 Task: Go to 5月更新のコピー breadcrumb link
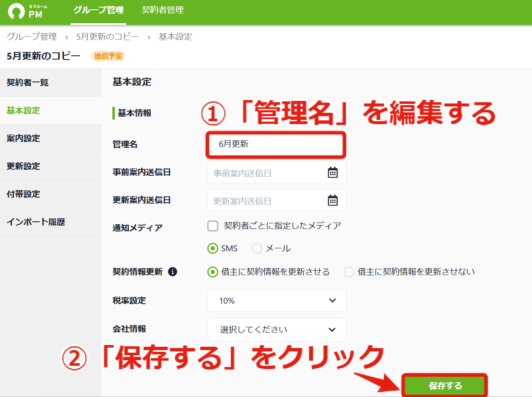108,37
